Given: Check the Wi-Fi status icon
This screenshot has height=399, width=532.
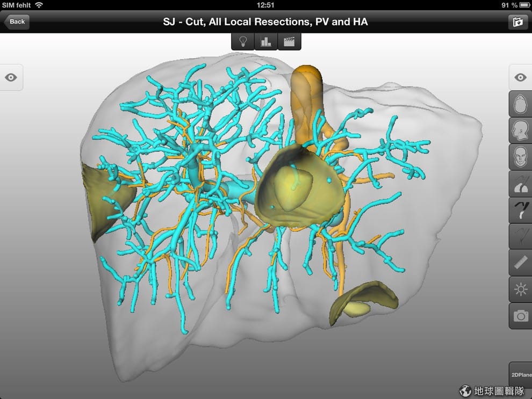Looking at the screenshot, I should [39, 5].
